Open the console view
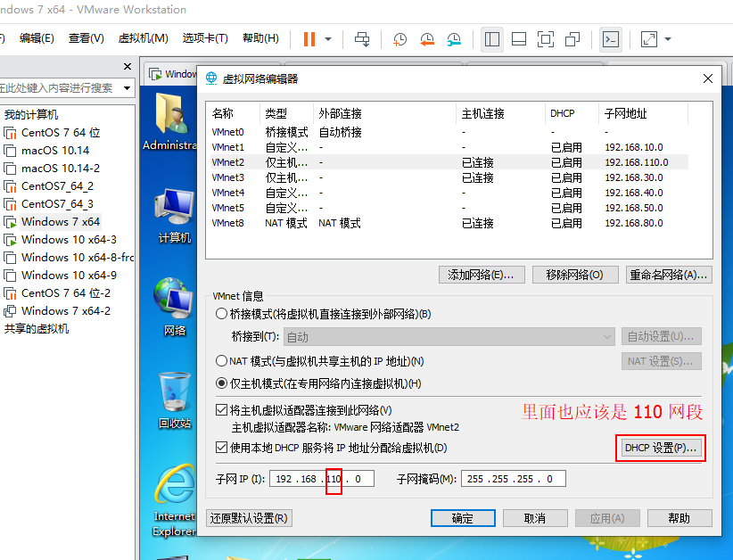 point(611,39)
